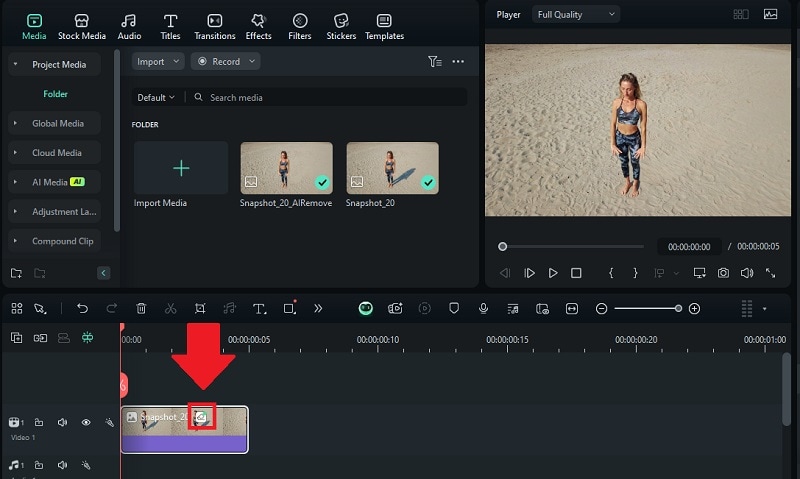This screenshot has width=800, height=479.
Task: Add a text title from toolbar
Action: (x=259, y=308)
